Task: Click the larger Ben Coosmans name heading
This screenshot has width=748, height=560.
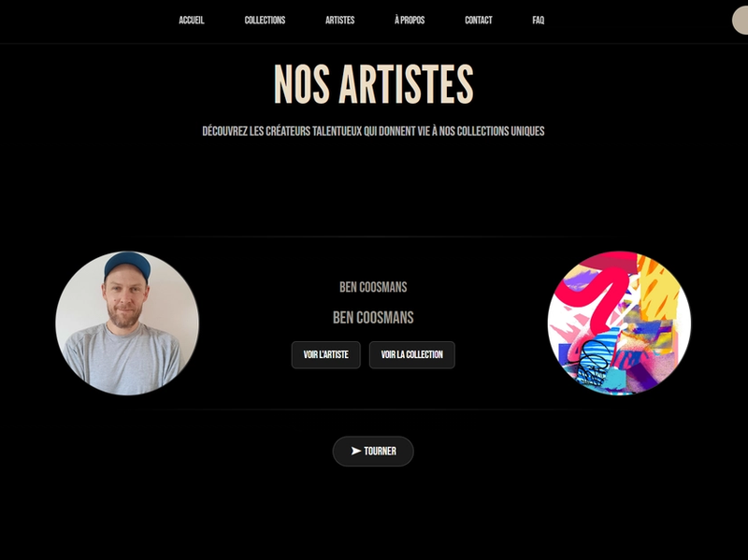Action: (373, 318)
